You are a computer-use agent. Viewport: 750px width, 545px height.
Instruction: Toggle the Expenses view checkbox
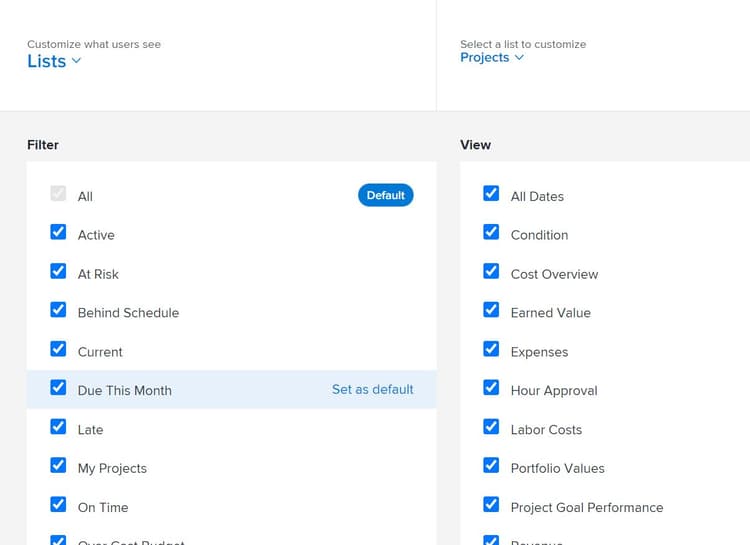[x=491, y=349]
